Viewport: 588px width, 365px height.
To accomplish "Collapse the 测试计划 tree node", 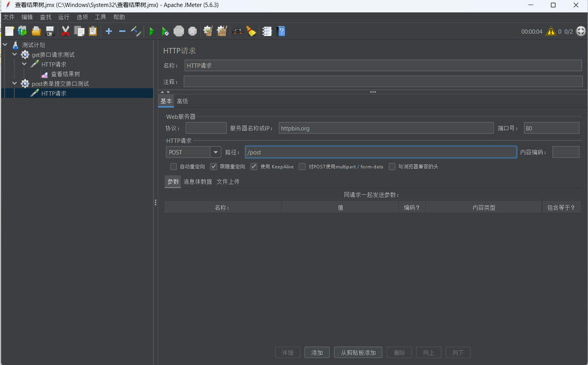I will click(5, 45).
